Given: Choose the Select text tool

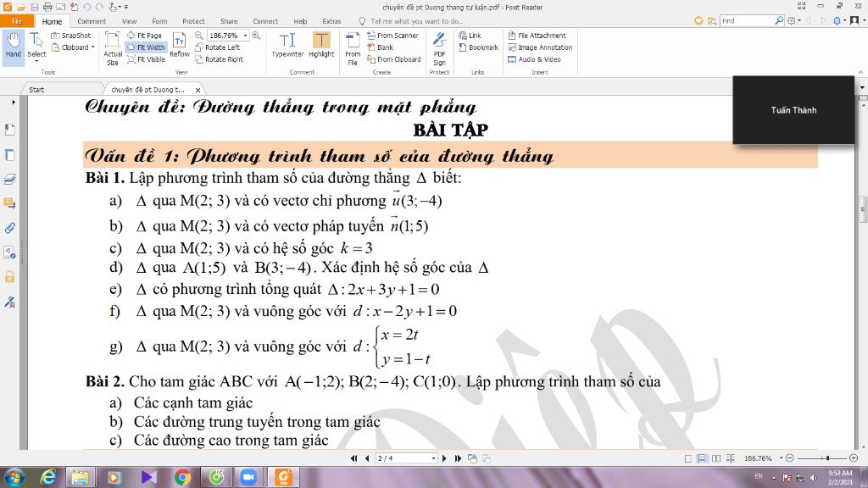Looking at the screenshot, I should [x=36, y=47].
